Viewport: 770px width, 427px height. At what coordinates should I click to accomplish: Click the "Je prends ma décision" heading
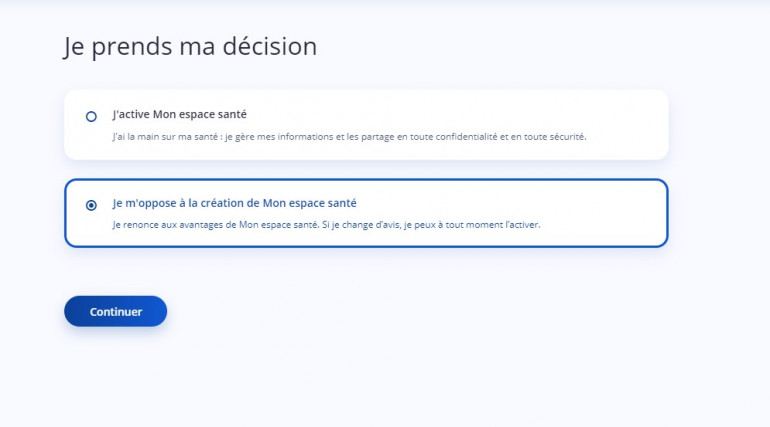point(190,46)
